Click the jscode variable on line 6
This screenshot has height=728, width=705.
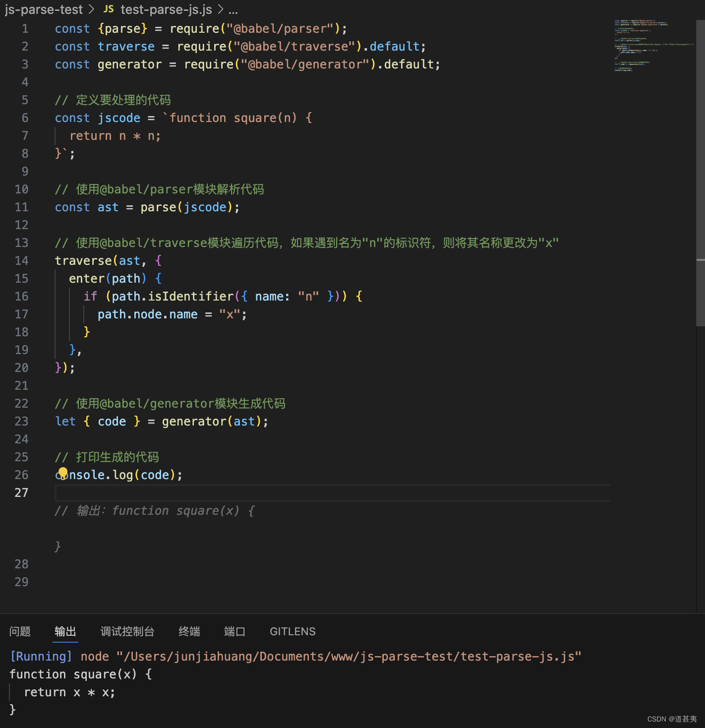(x=119, y=118)
